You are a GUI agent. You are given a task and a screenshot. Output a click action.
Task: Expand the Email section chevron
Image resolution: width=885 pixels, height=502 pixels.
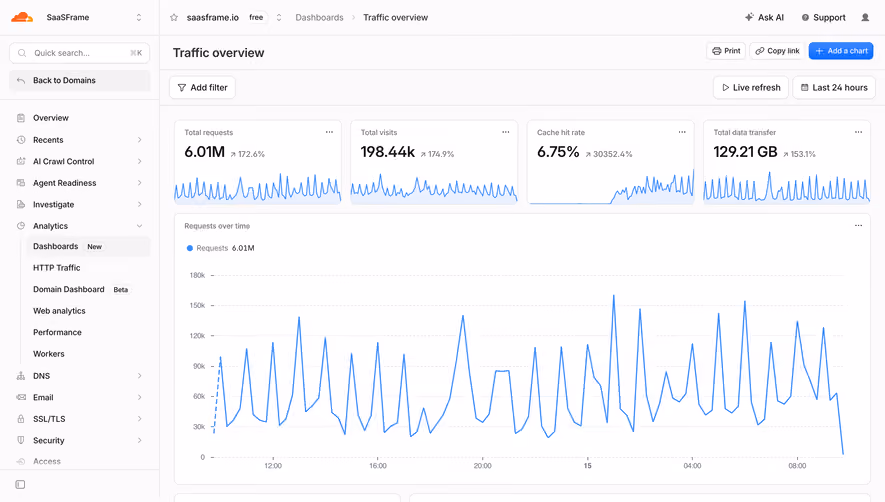pos(139,397)
